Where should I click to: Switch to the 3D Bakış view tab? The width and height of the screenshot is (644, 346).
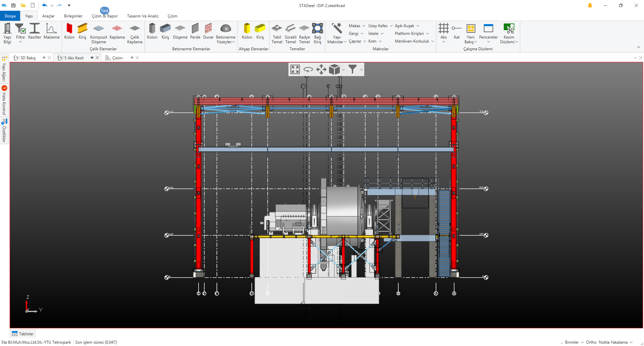click(x=28, y=58)
